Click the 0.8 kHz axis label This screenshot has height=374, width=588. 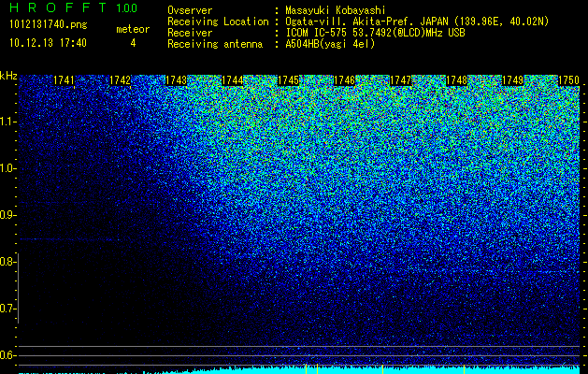coord(7,262)
